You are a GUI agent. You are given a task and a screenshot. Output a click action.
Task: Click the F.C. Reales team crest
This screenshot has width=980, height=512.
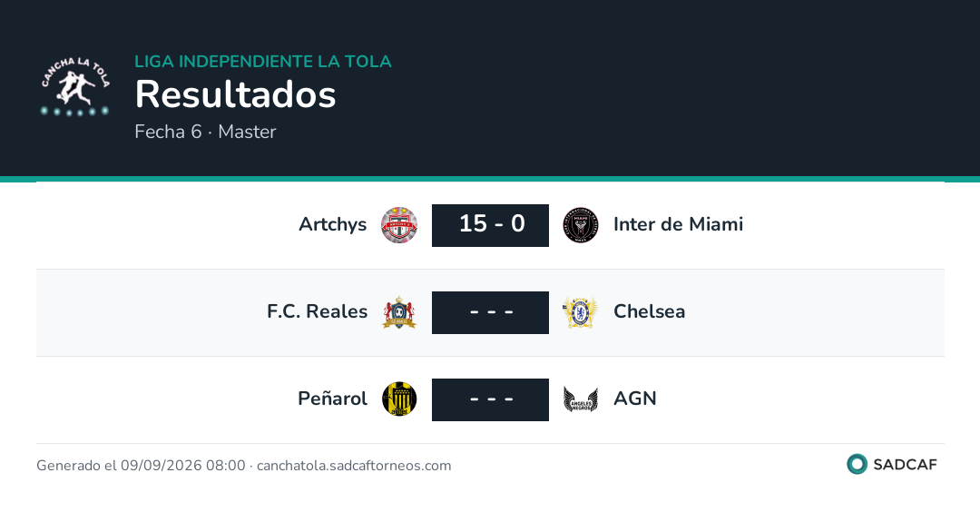click(399, 312)
